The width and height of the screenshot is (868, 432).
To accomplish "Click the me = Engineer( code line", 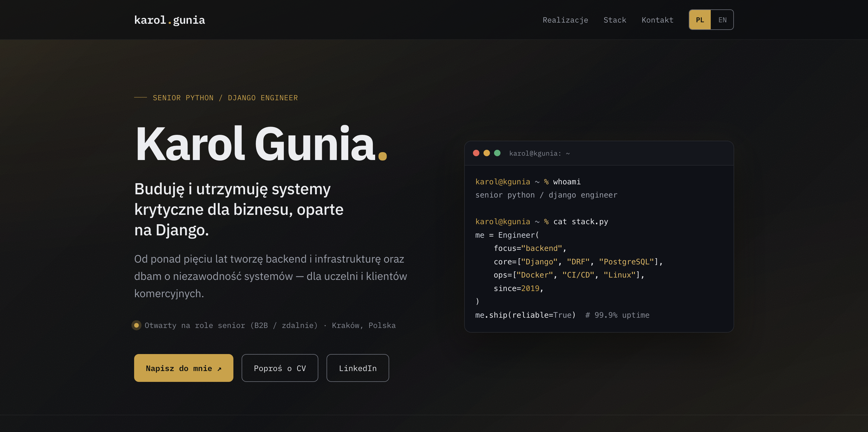I will [x=507, y=235].
